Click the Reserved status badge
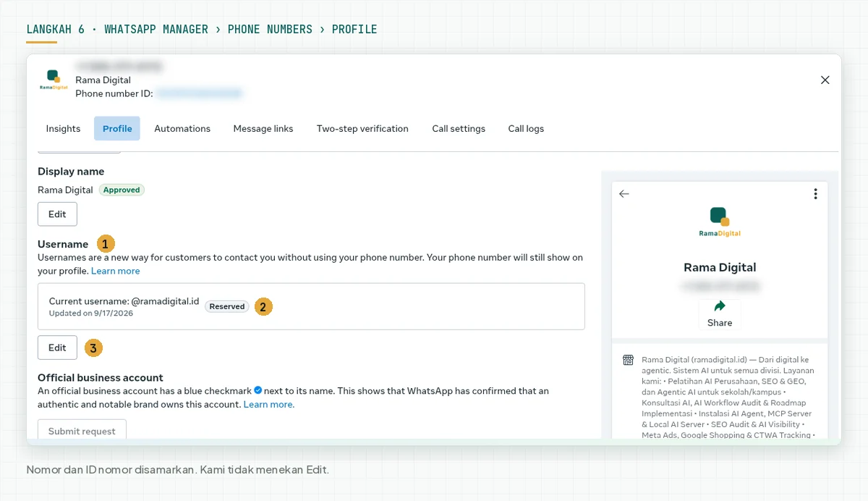 pyautogui.click(x=227, y=306)
